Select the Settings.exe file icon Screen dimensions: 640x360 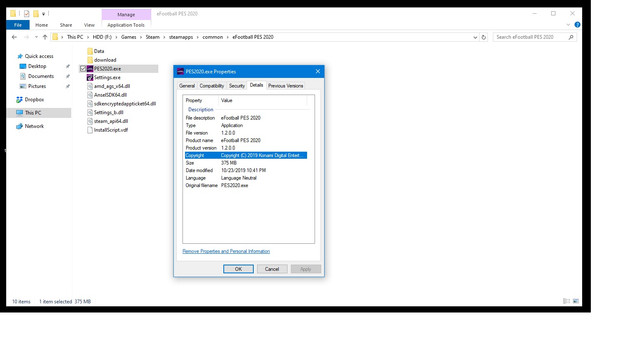click(x=90, y=78)
